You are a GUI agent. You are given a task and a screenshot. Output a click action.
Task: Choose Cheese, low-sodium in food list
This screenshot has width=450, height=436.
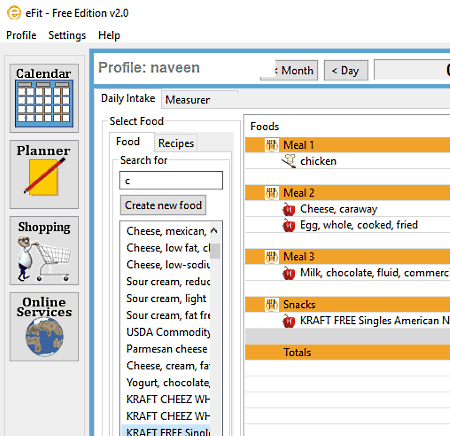click(166, 265)
